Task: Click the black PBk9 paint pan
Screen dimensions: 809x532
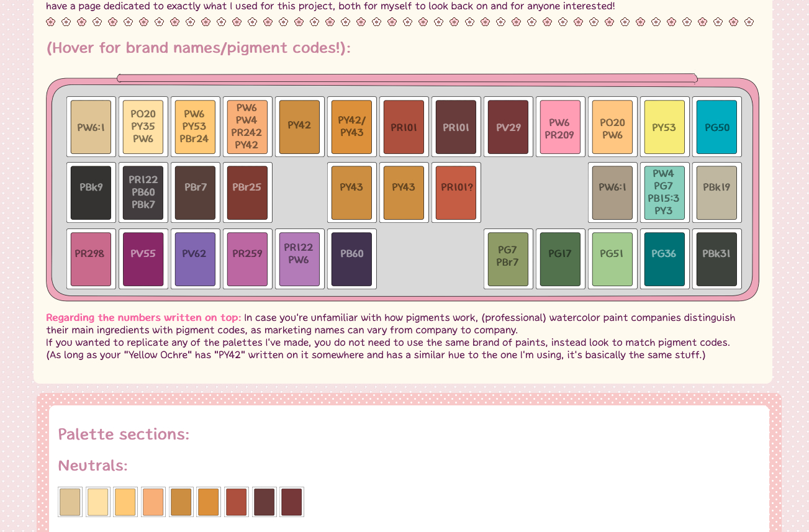Action: coord(91,193)
